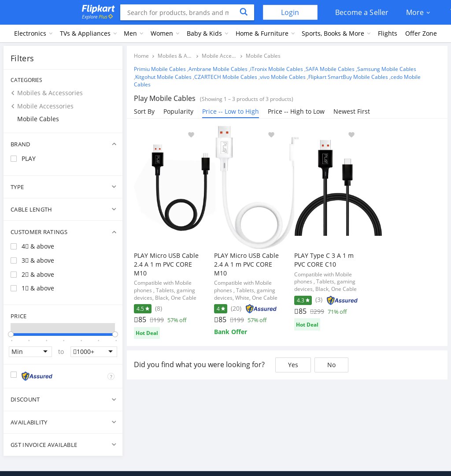Click the 4.5 star rating badge
Image resolution: width=451 pixels, height=476 pixels.
point(143,309)
